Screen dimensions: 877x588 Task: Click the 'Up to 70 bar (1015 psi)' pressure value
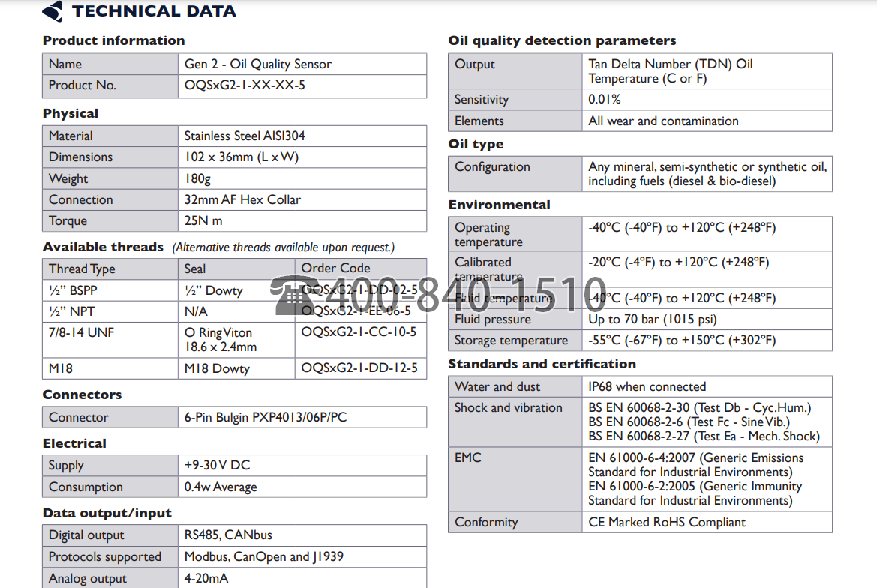pyautogui.click(x=653, y=319)
